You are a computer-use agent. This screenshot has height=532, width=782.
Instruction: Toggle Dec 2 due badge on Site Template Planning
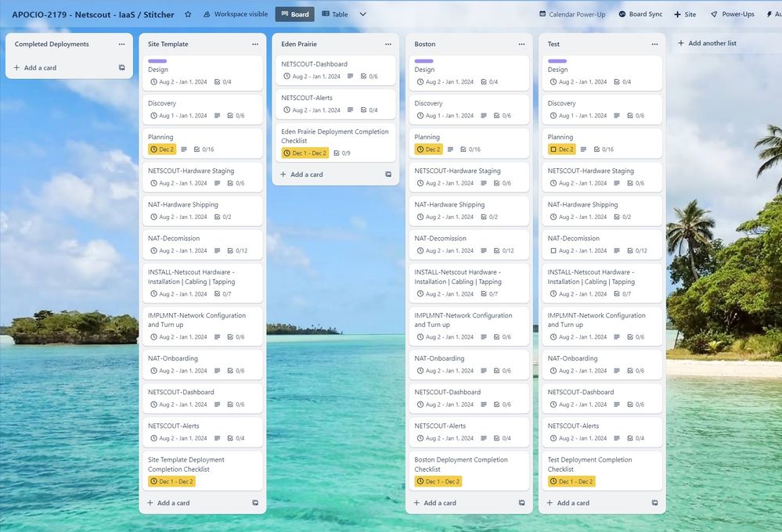[162, 149]
